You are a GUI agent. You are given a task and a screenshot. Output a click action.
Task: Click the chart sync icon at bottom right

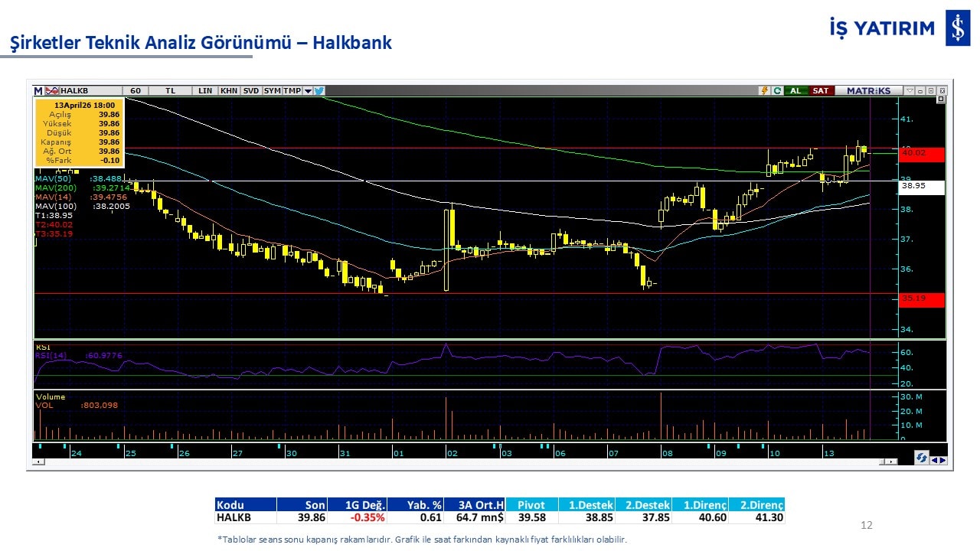922,458
